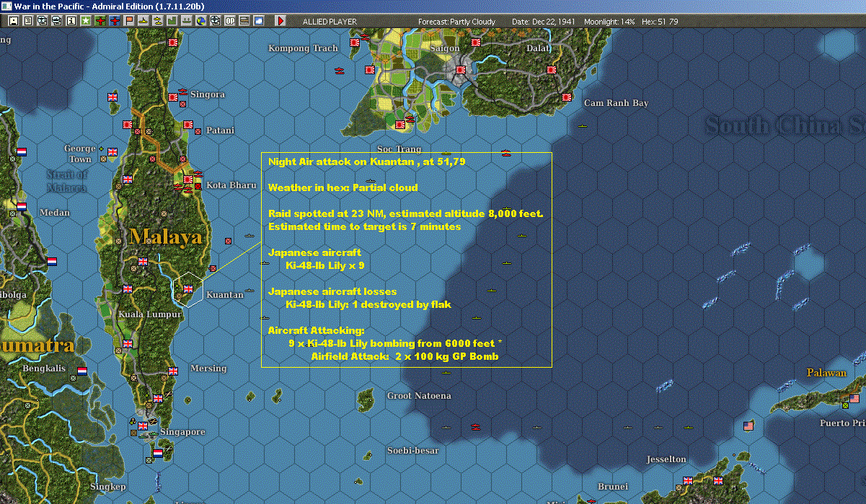This screenshot has height=504, width=866.
Task: Select the Japanese flag next to Dalat
Action: [551, 70]
